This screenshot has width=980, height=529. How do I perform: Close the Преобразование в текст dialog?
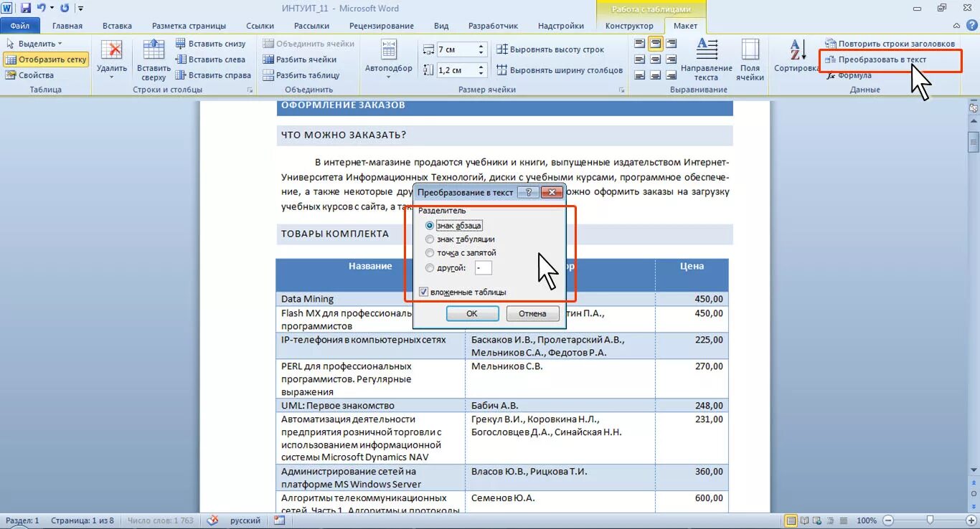pyautogui.click(x=551, y=192)
